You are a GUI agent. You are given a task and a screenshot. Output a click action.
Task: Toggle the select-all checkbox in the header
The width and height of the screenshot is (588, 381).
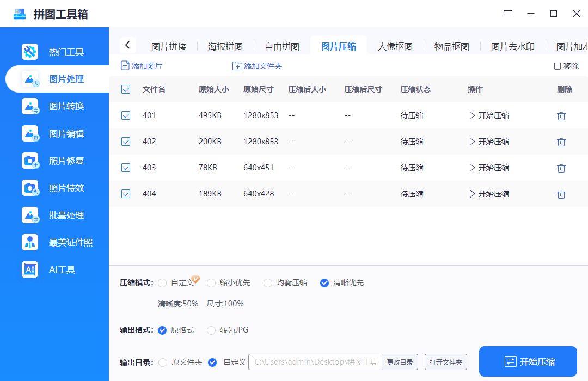pyautogui.click(x=126, y=89)
